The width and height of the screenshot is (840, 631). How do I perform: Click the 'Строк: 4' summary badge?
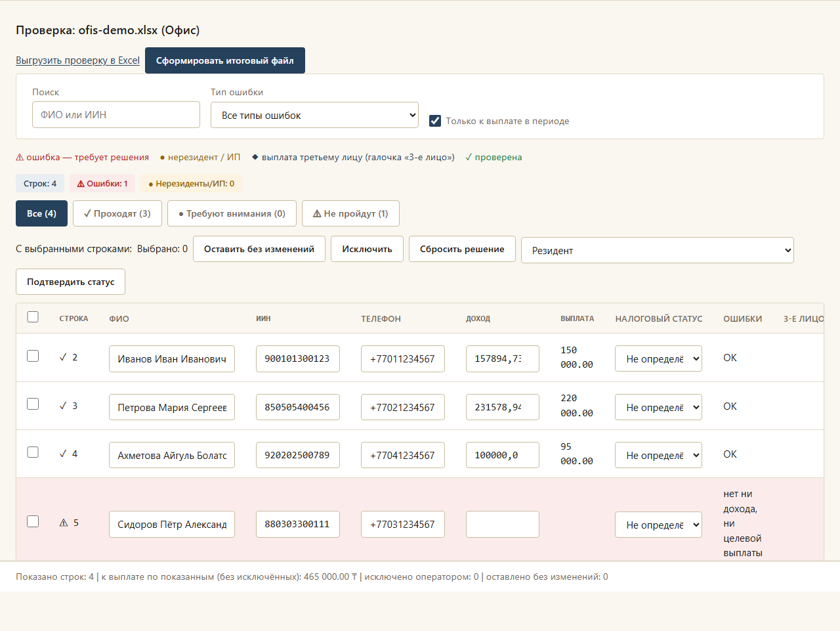[x=40, y=183]
